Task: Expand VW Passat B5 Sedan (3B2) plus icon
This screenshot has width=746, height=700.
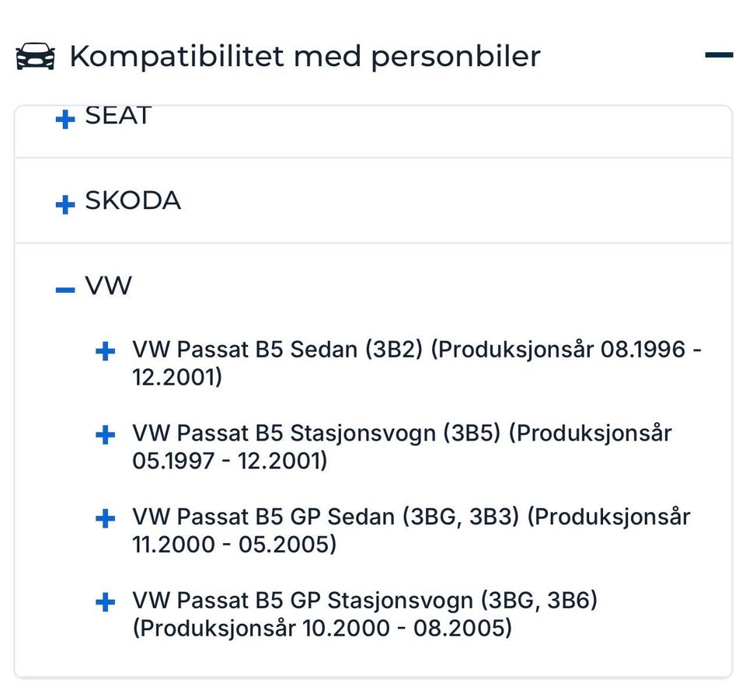Action: pos(105,351)
